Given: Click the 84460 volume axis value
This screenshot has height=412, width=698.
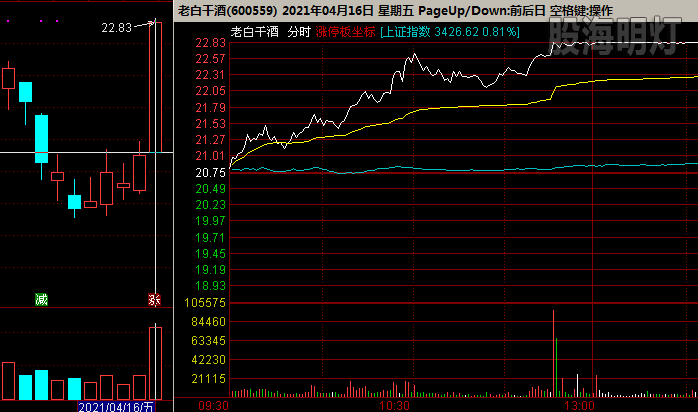Looking at the screenshot, I should (208, 322).
